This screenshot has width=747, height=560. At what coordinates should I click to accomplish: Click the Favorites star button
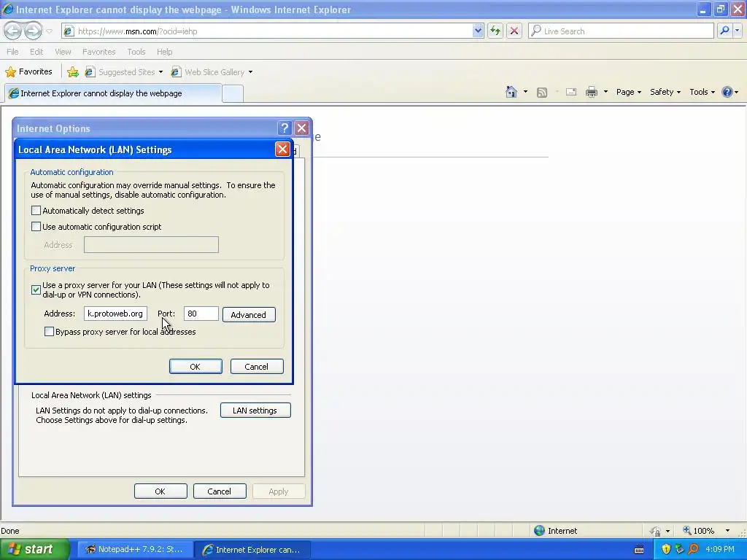[28, 72]
